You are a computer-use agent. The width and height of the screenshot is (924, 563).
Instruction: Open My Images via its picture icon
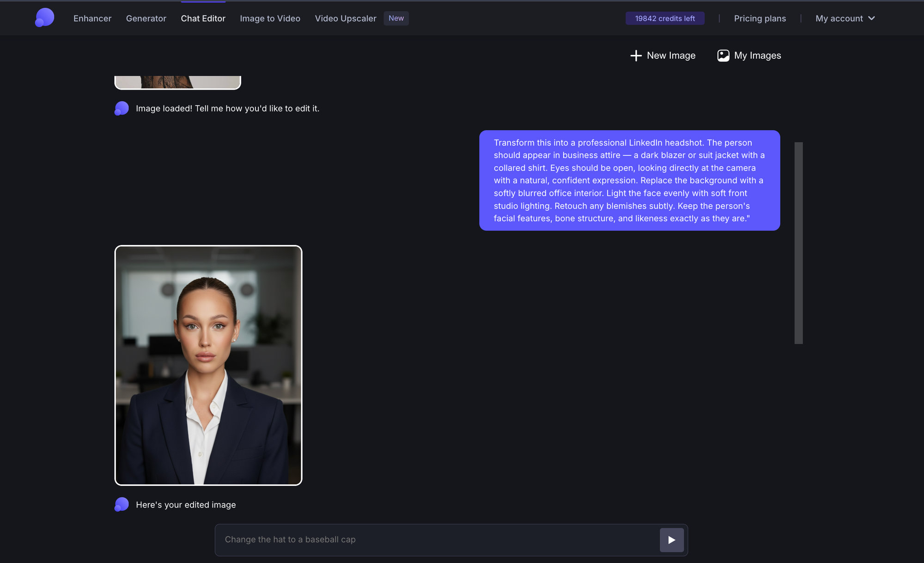click(x=723, y=55)
